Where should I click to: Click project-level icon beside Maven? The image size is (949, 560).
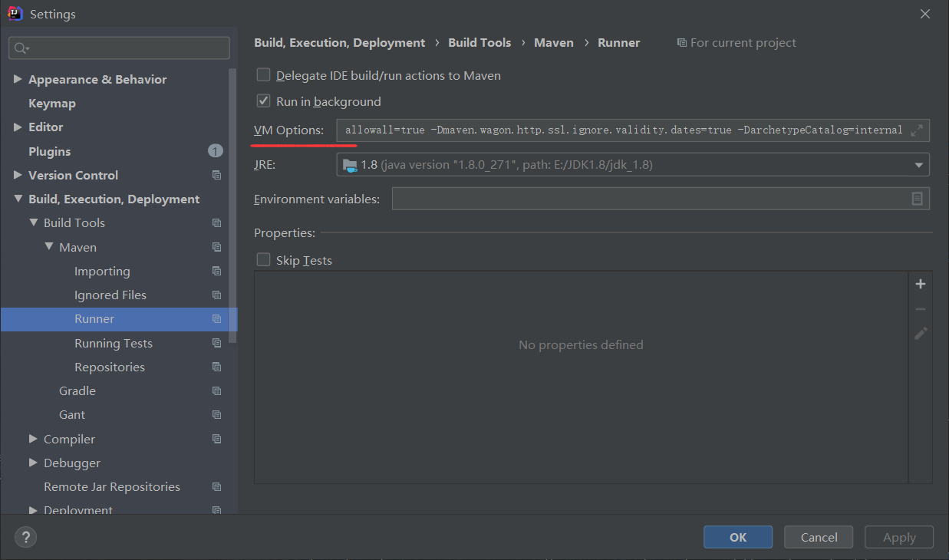[x=216, y=248]
